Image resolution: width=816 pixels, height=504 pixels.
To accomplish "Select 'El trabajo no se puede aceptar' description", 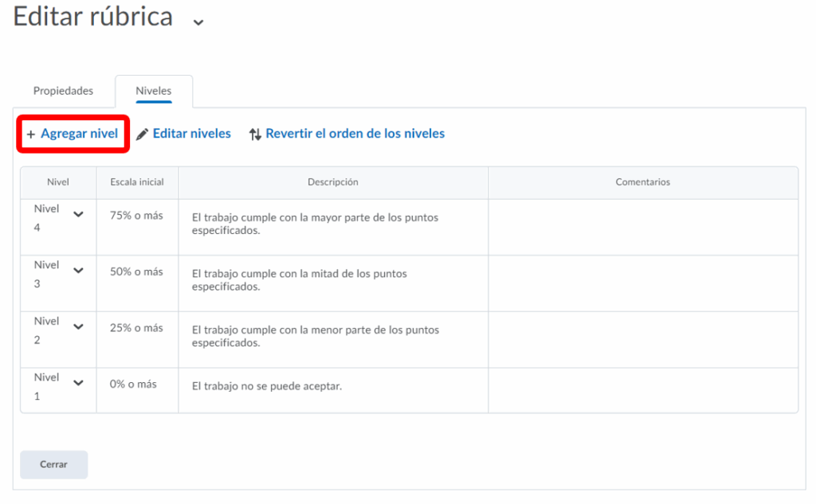I will [x=266, y=386].
